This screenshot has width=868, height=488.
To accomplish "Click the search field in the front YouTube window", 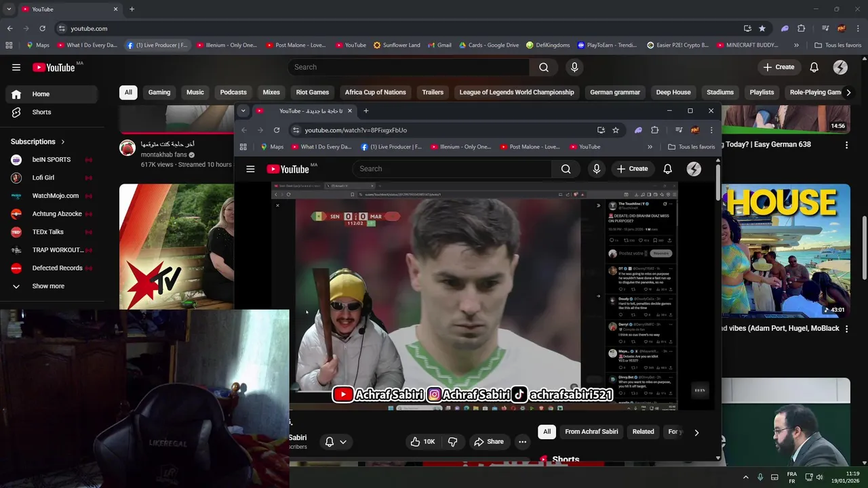I will click(451, 169).
